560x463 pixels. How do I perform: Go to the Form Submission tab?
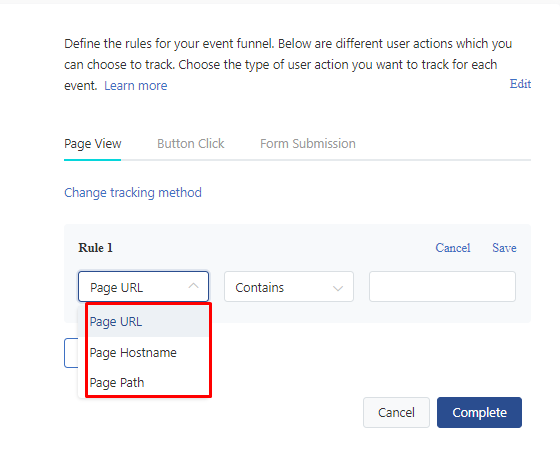pyautogui.click(x=308, y=144)
